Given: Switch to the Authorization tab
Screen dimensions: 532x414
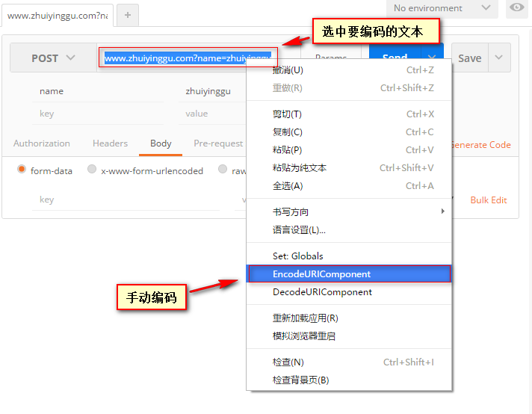Looking at the screenshot, I should pos(42,143).
